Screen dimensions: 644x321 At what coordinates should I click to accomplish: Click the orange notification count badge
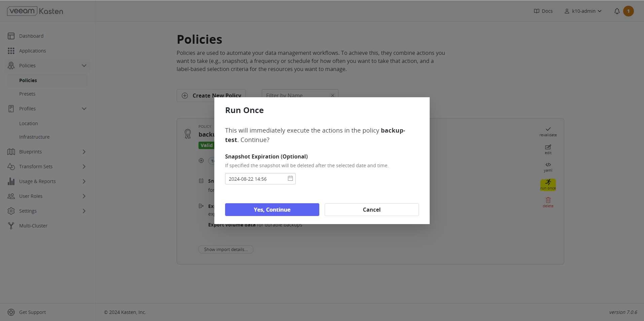pos(628,11)
